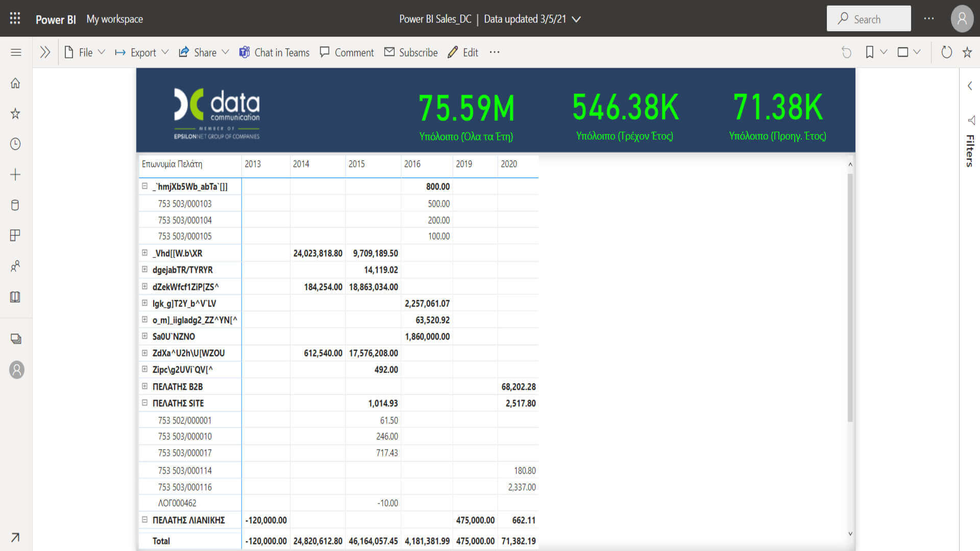Open My workspace avatar in sidebar
The image size is (980, 551).
click(17, 369)
